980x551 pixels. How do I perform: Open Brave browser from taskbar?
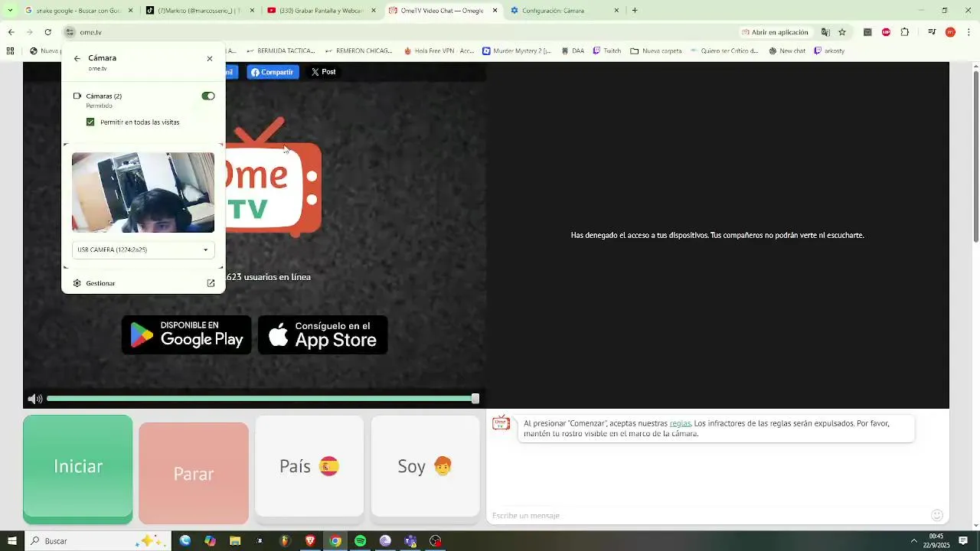[x=310, y=541]
